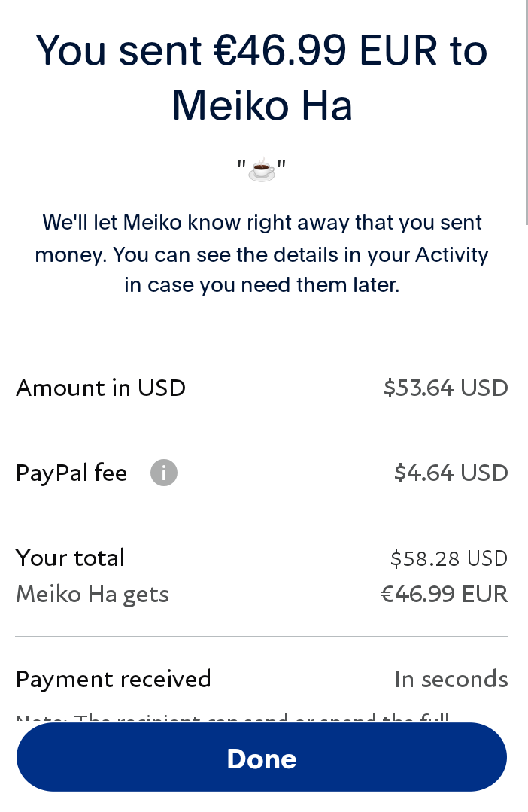
Task: Click the "in case you need them later" line
Action: click(x=262, y=286)
